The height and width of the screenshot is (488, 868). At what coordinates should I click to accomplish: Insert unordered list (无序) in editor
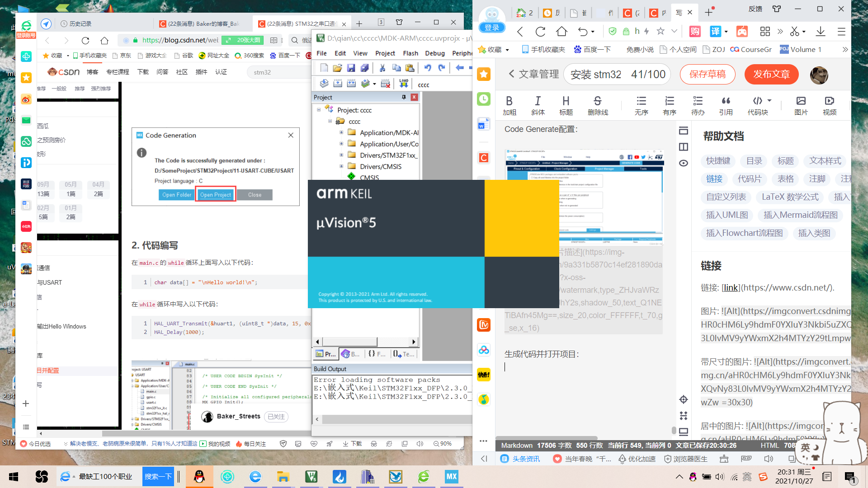coord(642,106)
